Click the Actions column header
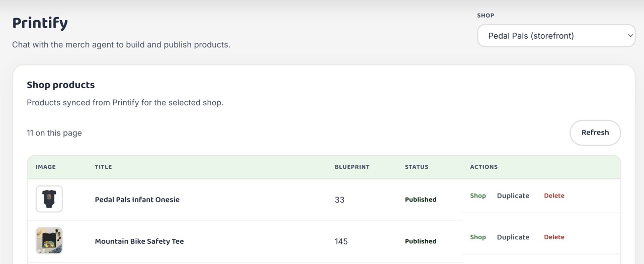644x264 pixels. click(484, 167)
